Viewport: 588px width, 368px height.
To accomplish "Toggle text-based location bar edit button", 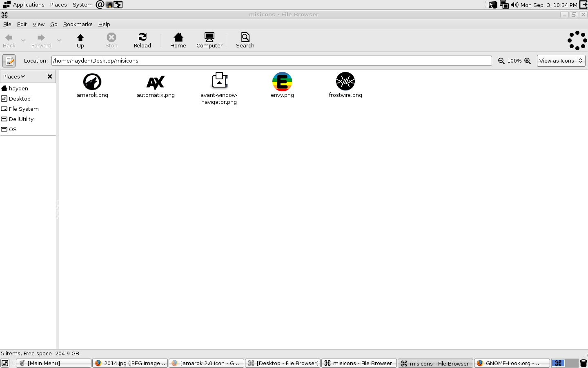I will [9, 61].
